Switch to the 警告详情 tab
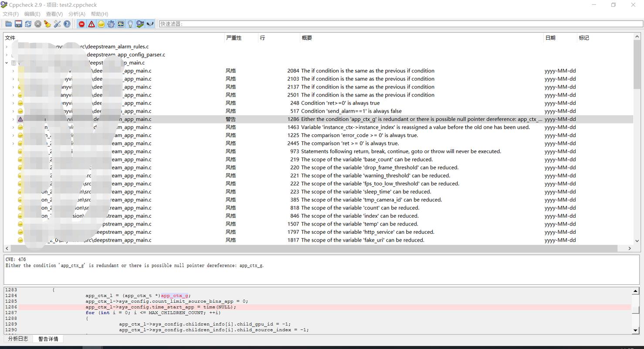The height and width of the screenshot is (349, 644). (48, 339)
